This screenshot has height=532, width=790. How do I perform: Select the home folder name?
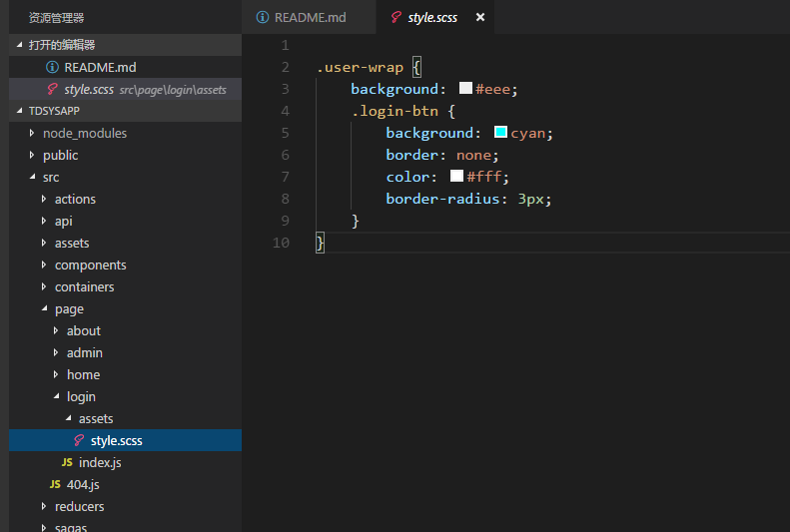point(84,374)
